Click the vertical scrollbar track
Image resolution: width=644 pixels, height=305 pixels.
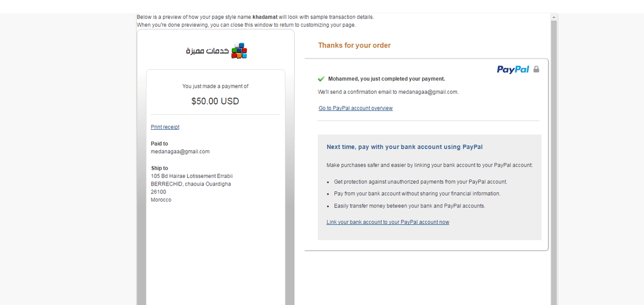(x=554, y=161)
